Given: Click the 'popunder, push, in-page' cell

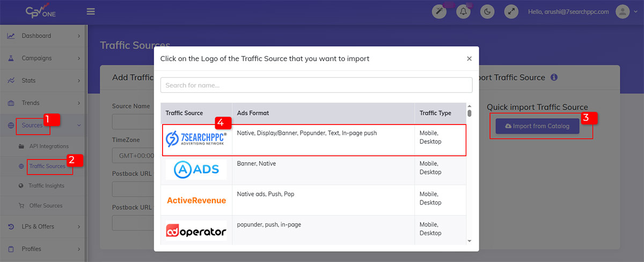Looking at the screenshot, I should pyautogui.click(x=323, y=231).
